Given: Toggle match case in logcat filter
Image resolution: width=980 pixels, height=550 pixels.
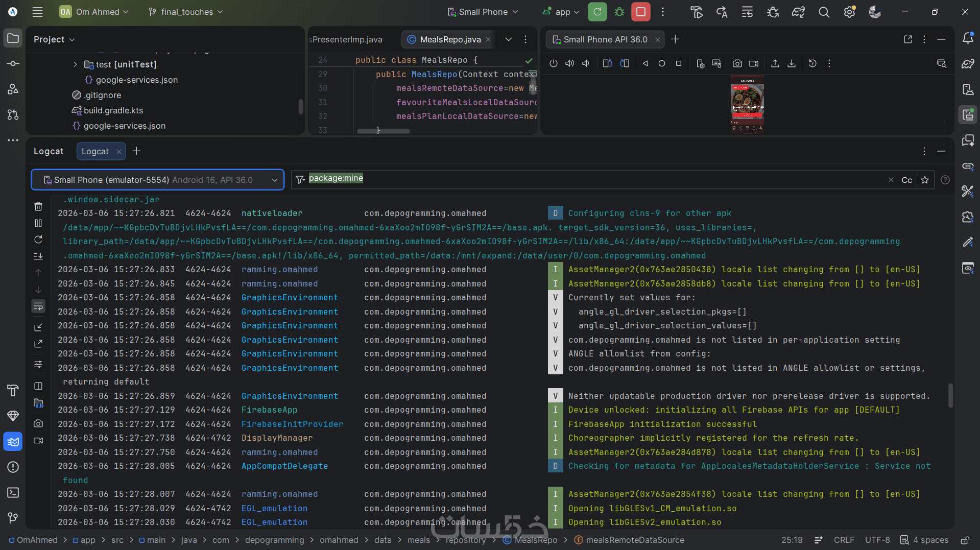Looking at the screenshot, I should 906,180.
